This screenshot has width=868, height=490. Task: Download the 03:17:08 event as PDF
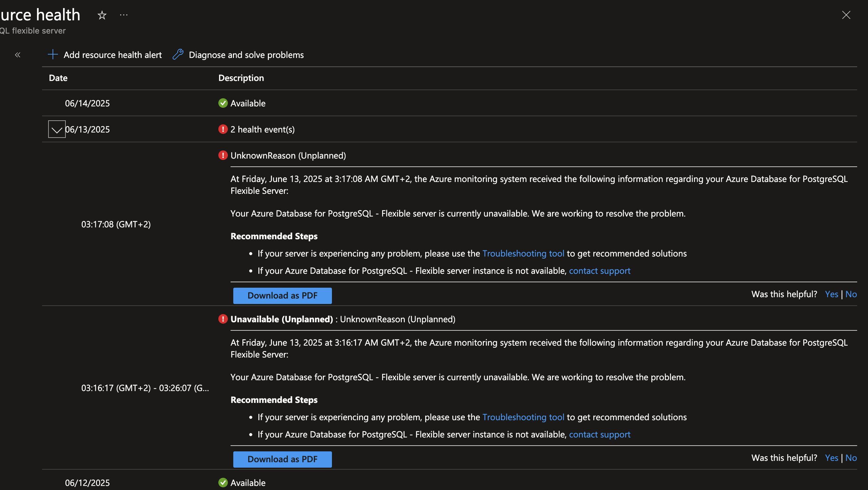[x=282, y=295]
